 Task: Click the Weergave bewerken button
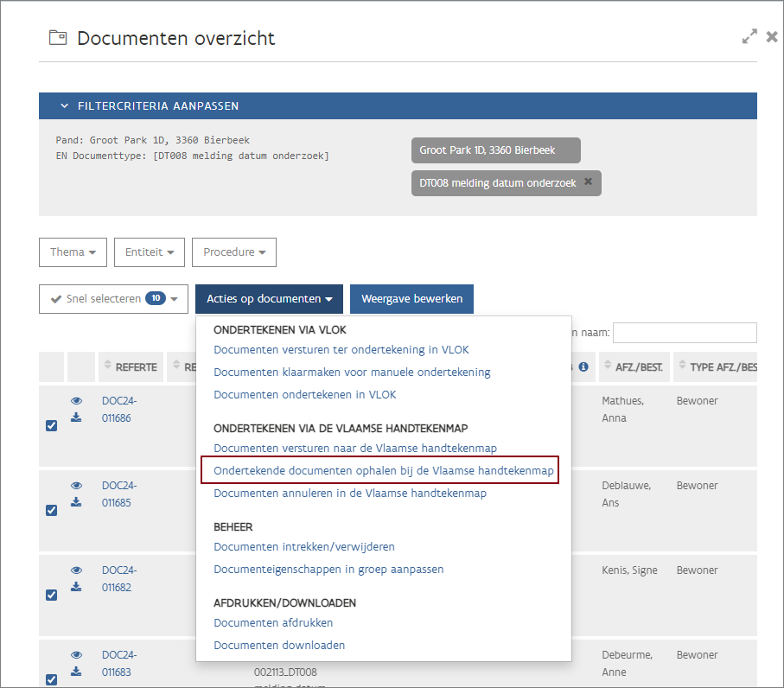point(411,299)
